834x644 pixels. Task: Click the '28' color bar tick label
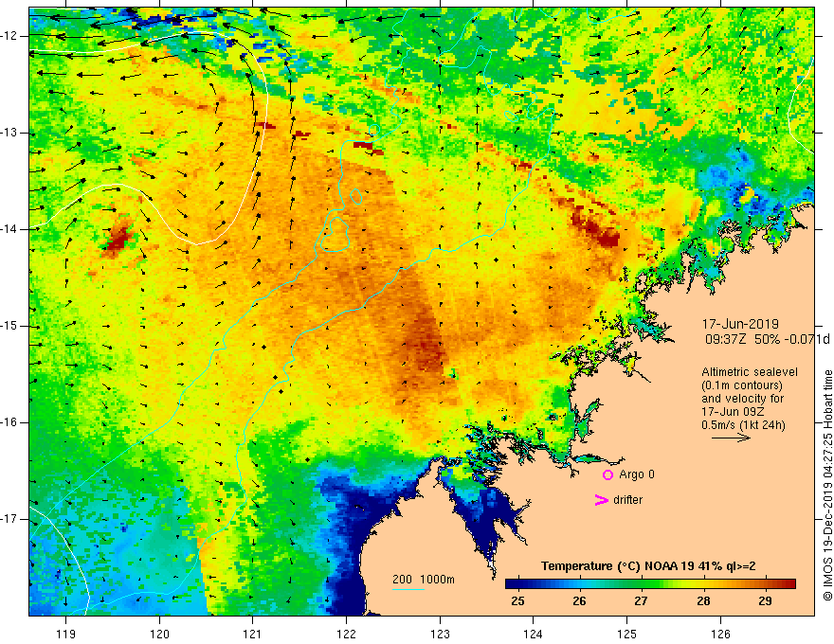tap(703, 601)
